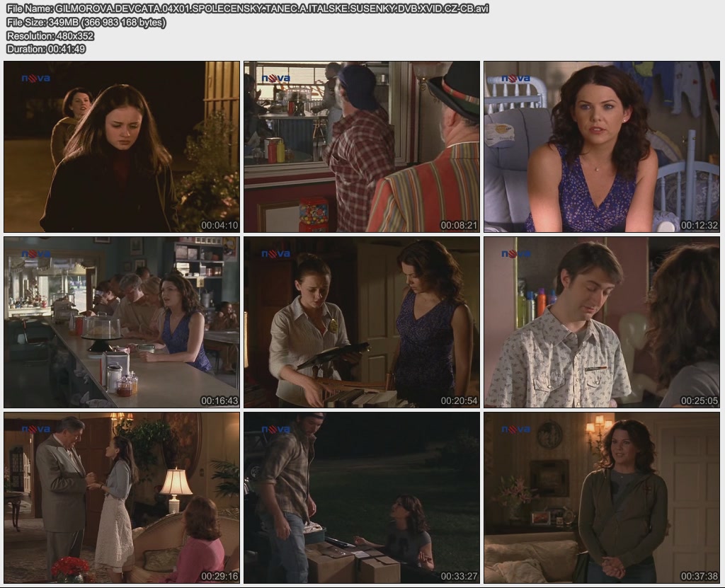Click the Nova logo on the 00:37:38 frame
Image resolution: width=725 pixels, height=588 pixels.
(x=516, y=430)
